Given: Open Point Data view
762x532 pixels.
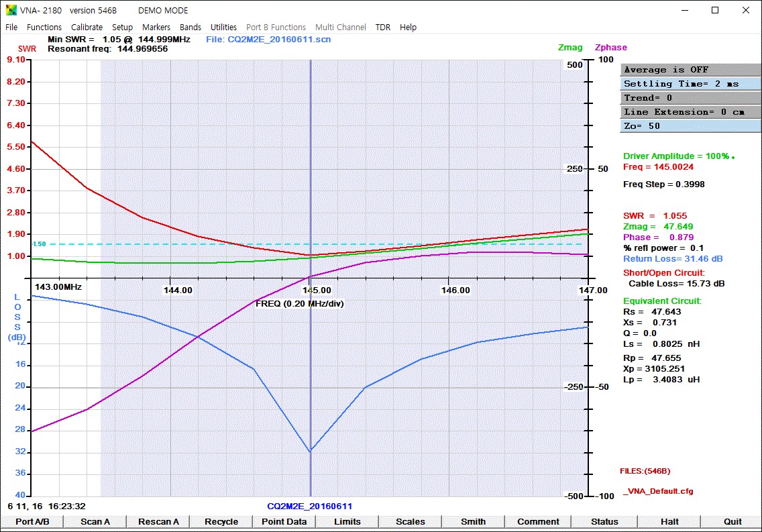Looking at the screenshot, I should pyautogui.click(x=284, y=521).
